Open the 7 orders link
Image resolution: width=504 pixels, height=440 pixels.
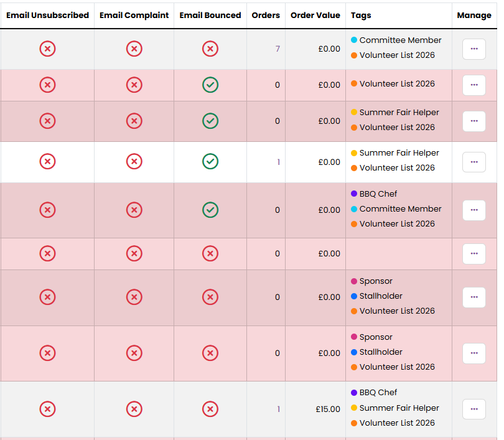(x=278, y=49)
